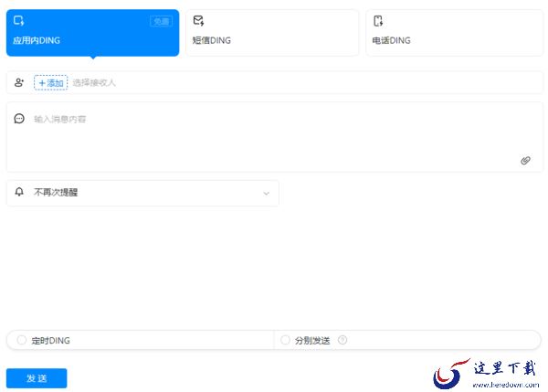Screen dimensions: 548x392
Task: Click the 发送 send button
Action: [37, 378]
